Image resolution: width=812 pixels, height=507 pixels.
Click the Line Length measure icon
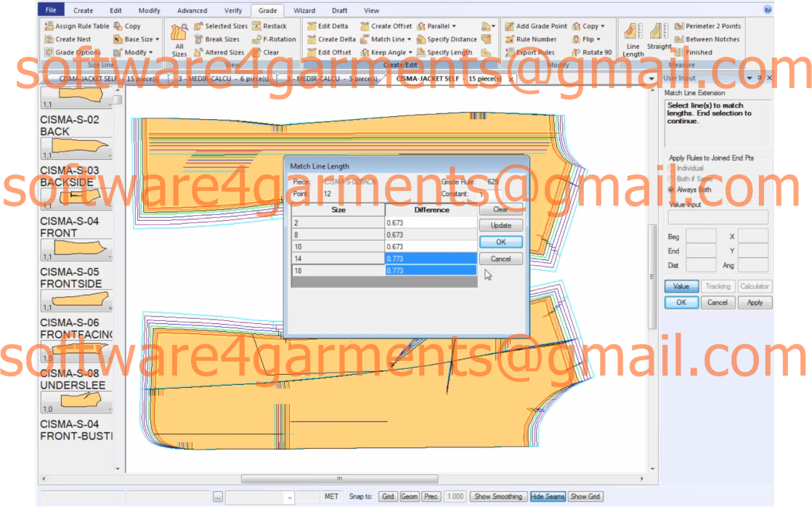[x=633, y=40]
